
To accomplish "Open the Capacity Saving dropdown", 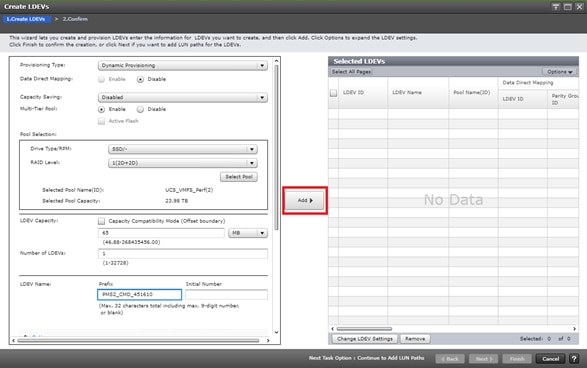I will point(183,97).
